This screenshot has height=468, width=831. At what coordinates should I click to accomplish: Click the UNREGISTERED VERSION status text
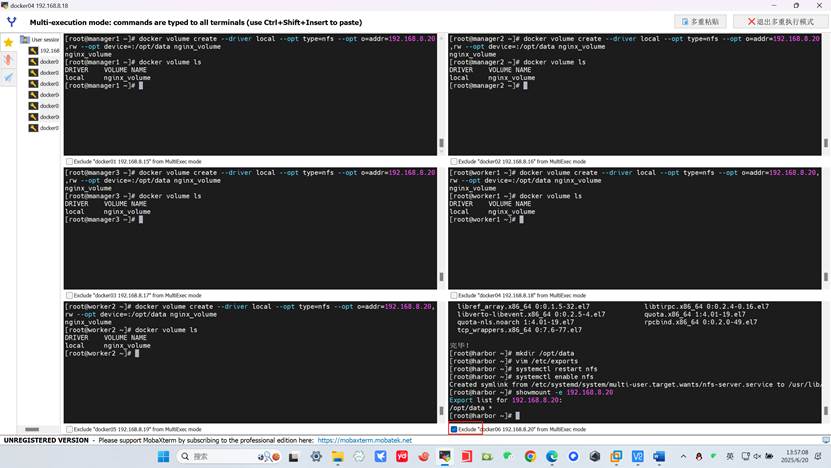46,440
